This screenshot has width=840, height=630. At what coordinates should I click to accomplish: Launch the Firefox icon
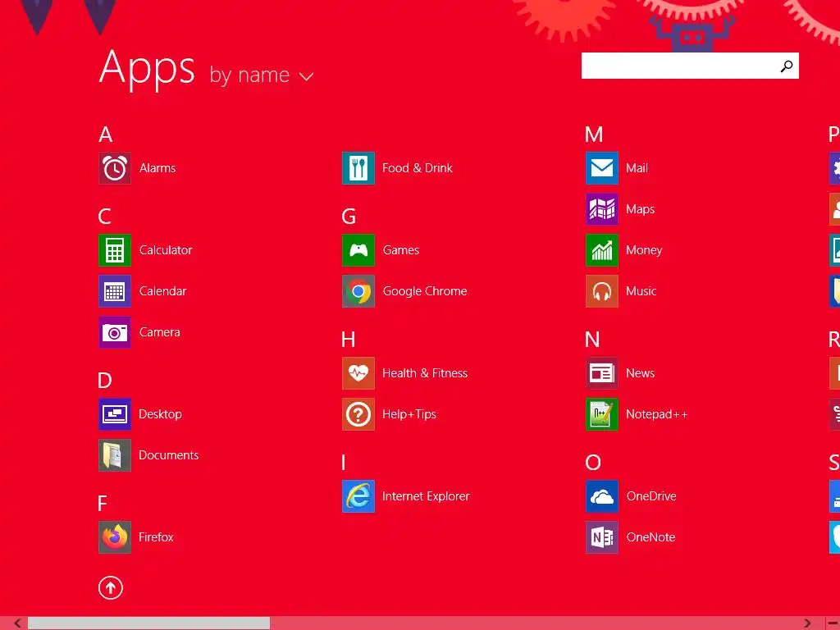pyautogui.click(x=115, y=537)
